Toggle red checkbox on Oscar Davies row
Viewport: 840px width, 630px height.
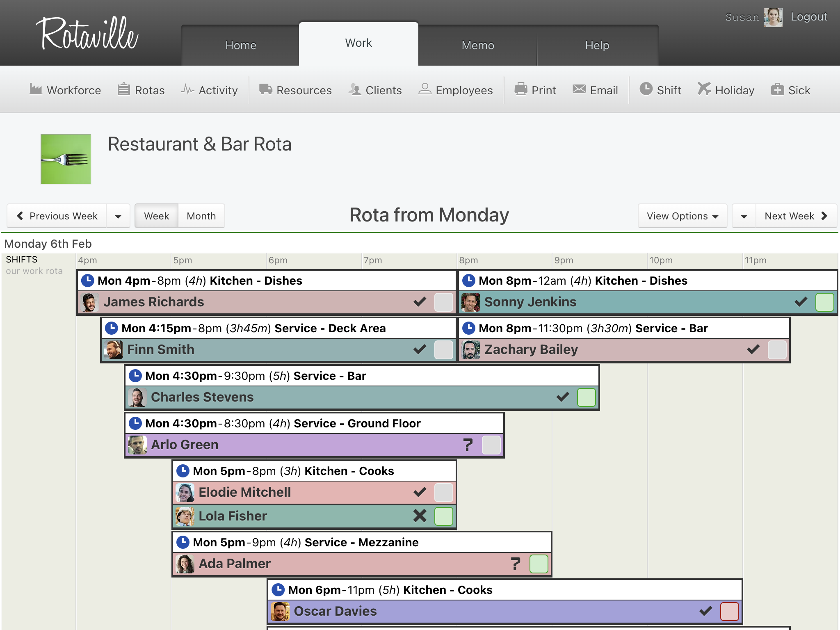click(730, 612)
